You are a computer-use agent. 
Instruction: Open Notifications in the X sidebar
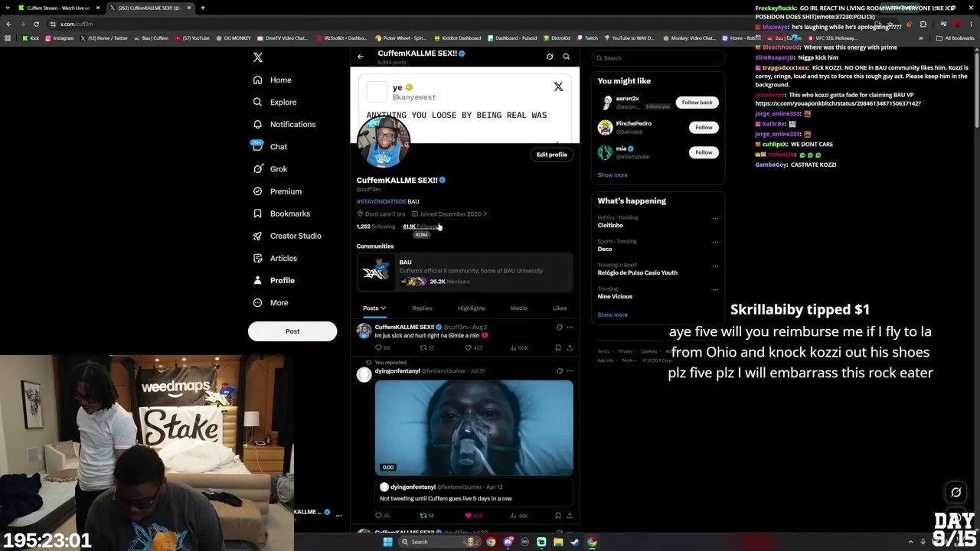[x=284, y=124]
